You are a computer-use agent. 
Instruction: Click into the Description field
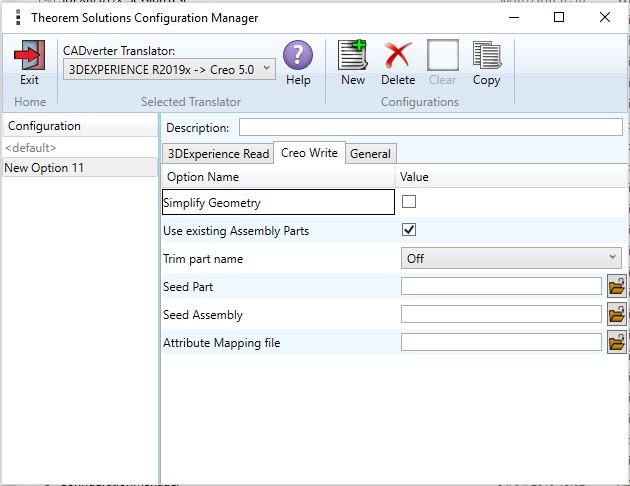[x=430, y=127]
